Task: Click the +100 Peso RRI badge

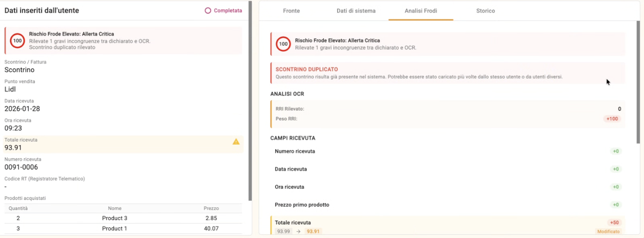Action: tap(612, 119)
